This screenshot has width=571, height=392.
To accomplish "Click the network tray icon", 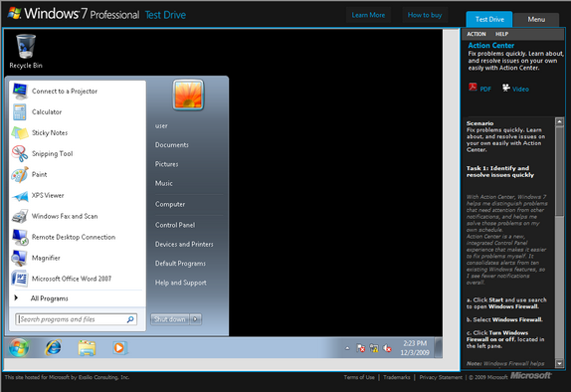I will click(x=374, y=348).
